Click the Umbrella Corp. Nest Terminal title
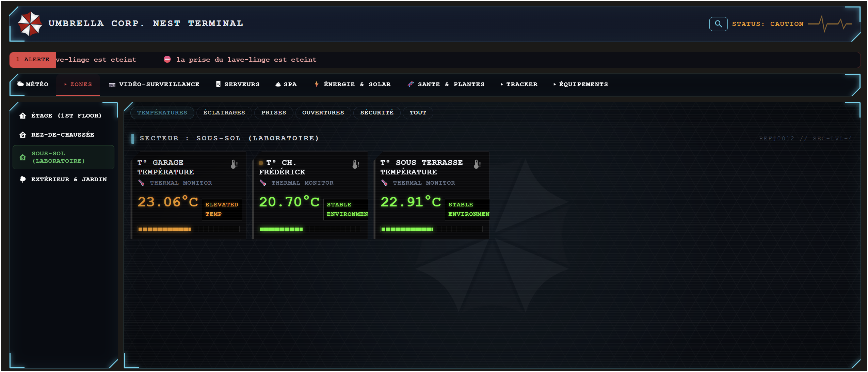This screenshot has width=868, height=372. [146, 24]
